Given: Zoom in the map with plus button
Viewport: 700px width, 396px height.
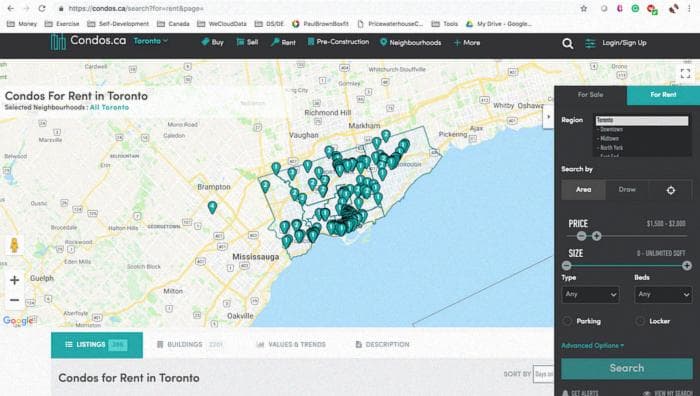Looking at the screenshot, I should point(14,280).
